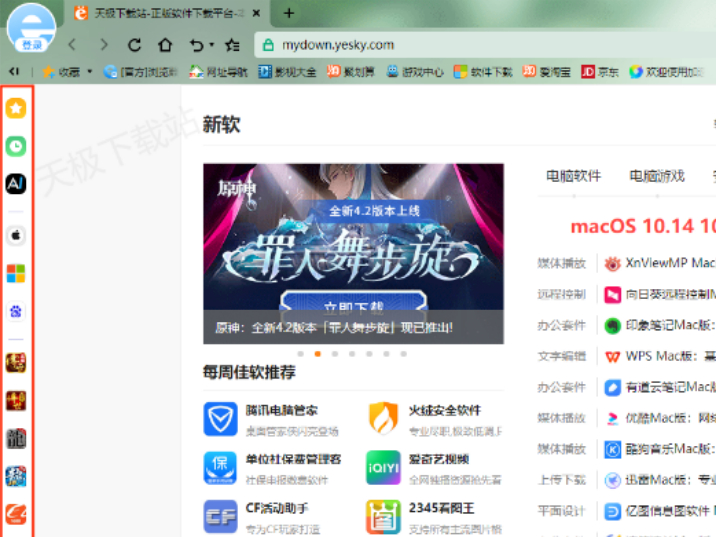Click the undo closed tab arrow
The image size is (716, 537).
(196, 45)
